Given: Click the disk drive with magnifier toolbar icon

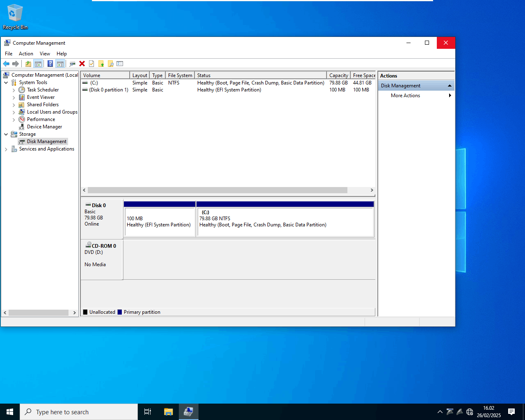Looking at the screenshot, I should [x=73, y=64].
